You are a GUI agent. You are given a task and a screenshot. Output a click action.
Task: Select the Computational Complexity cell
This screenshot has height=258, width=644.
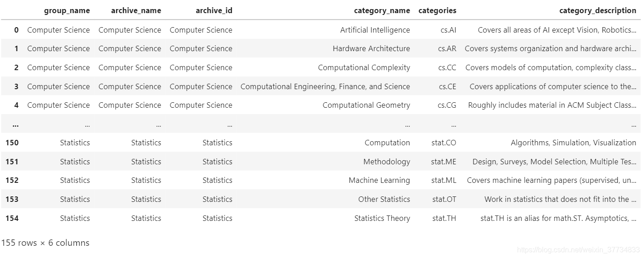tap(364, 67)
